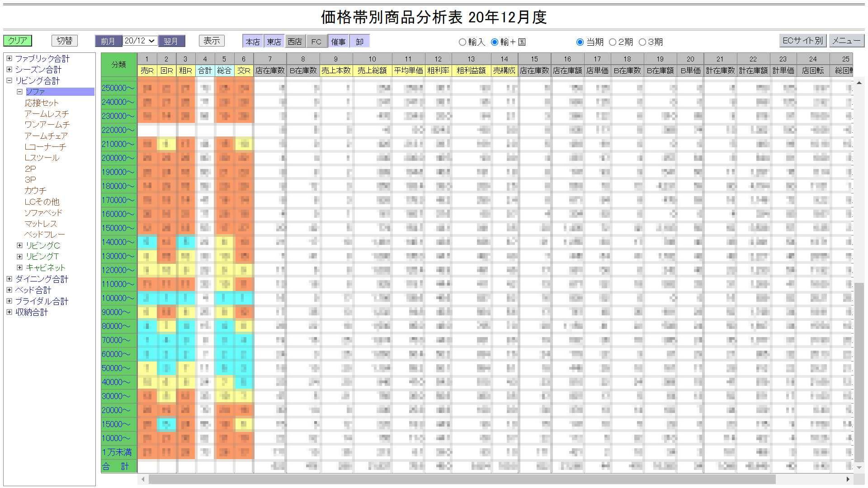This screenshot has height=488, width=868.
Task: Click the vertical scrollbar down arrow
Action: pos(859,468)
